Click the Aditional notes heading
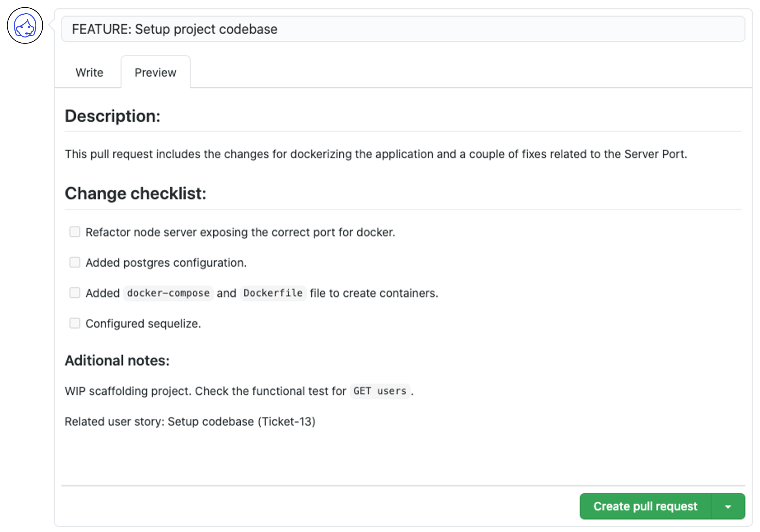 click(117, 361)
